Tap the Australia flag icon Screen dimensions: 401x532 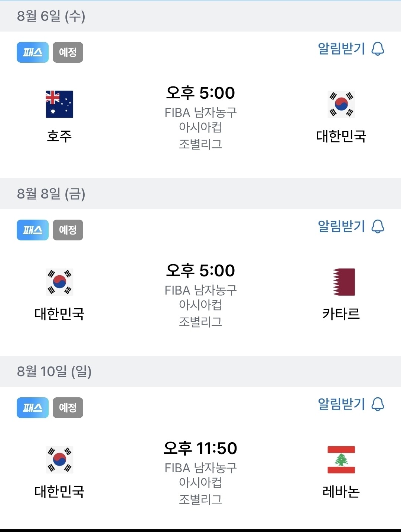point(59,104)
